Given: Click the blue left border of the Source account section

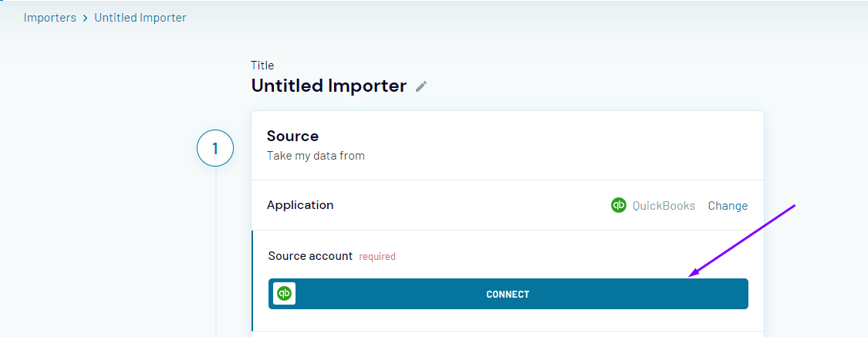Looking at the screenshot, I should click(x=252, y=281).
